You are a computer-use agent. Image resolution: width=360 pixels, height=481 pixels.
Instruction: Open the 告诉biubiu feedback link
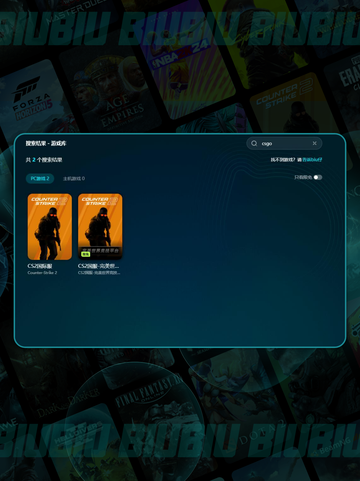tap(312, 160)
